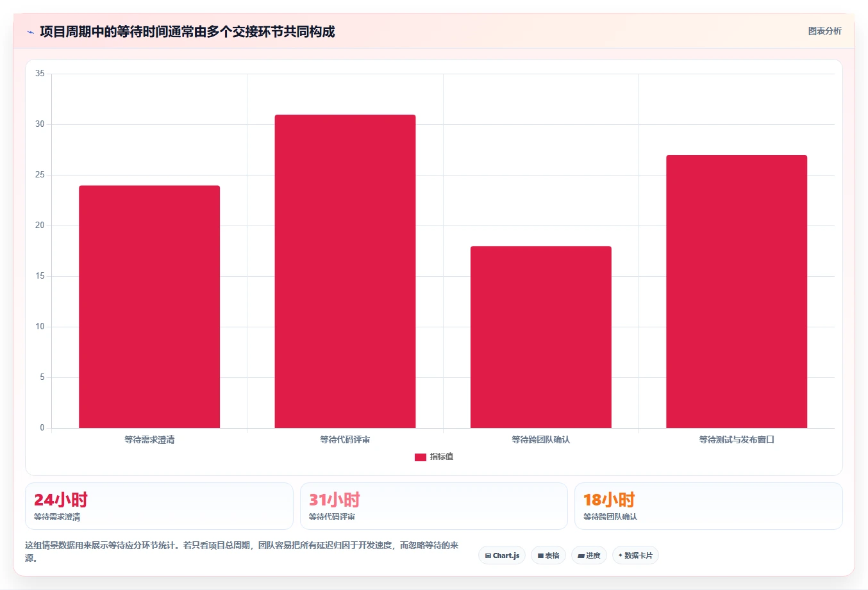This screenshot has height=590, width=868.
Task: Click the 等待需求澄清 x-axis label
Action: [x=149, y=439]
